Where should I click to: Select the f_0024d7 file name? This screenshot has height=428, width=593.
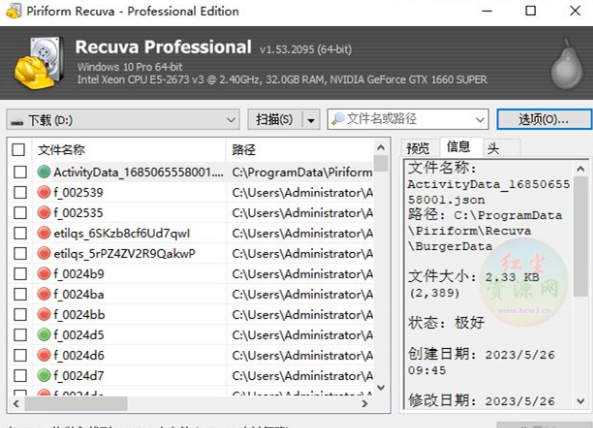79,376
